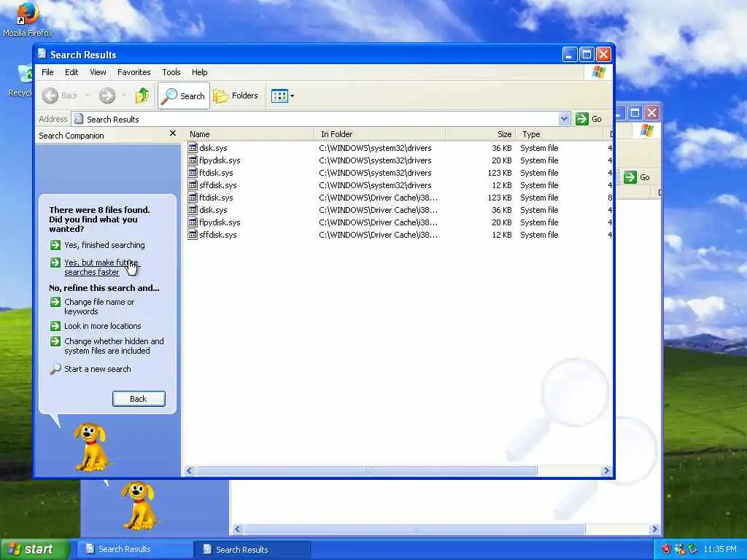Click the system clock showing 11:35 PM
Screen dimensions: 747x560
(x=720, y=549)
